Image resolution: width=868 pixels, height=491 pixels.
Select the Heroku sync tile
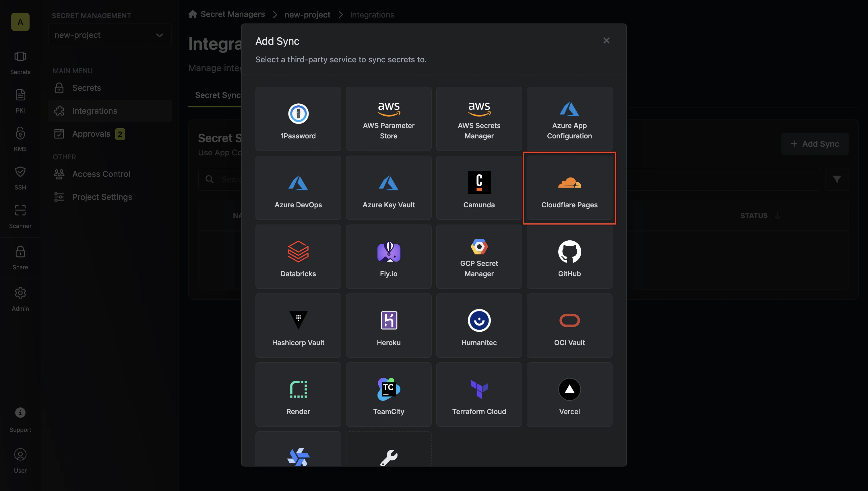click(x=388, y=325)
